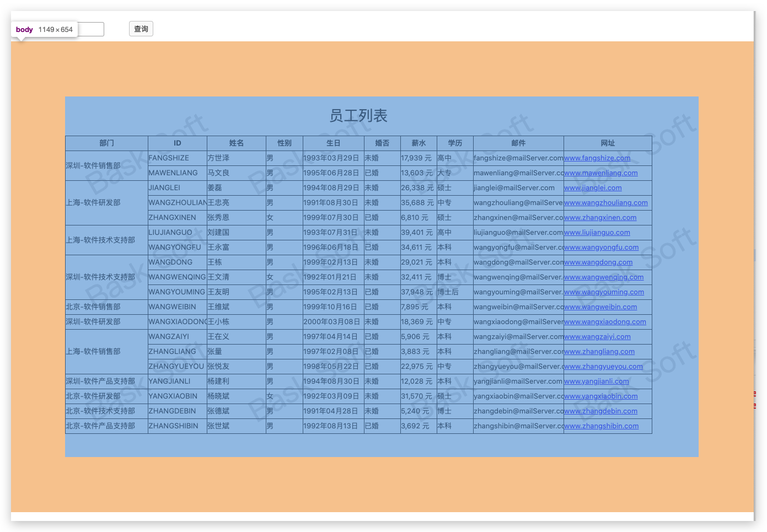The image size is (767, 532).
Task: Select the 深圳-软件销售部 department cell
Action: click(x=106, y=165)
